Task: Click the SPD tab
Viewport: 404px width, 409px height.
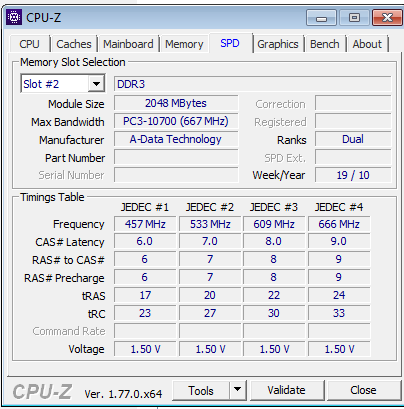Action: coord(230,43)
